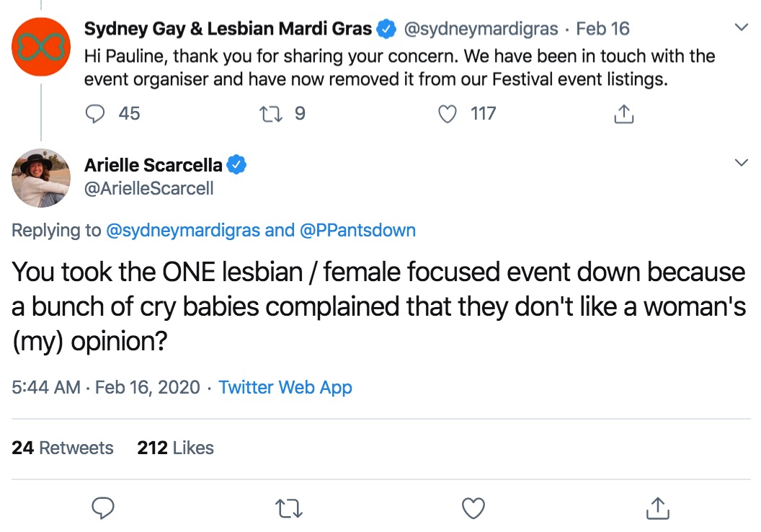View the 212 Likes list
This screenshot has height=532, width=761.
coord(175,448)
